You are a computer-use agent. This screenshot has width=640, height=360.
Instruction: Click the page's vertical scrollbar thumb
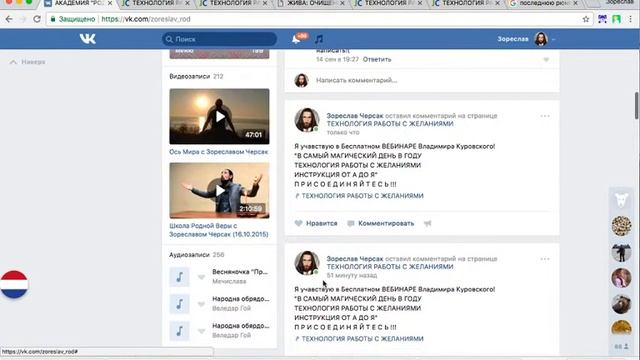(636, 105)
